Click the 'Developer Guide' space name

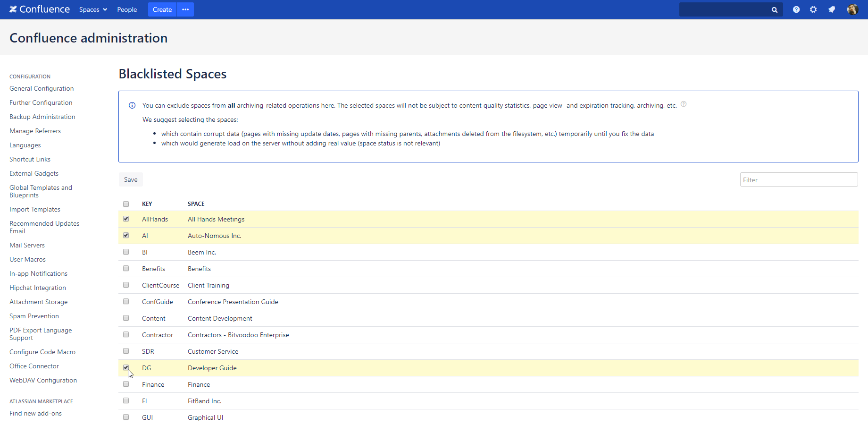point(212,368)
